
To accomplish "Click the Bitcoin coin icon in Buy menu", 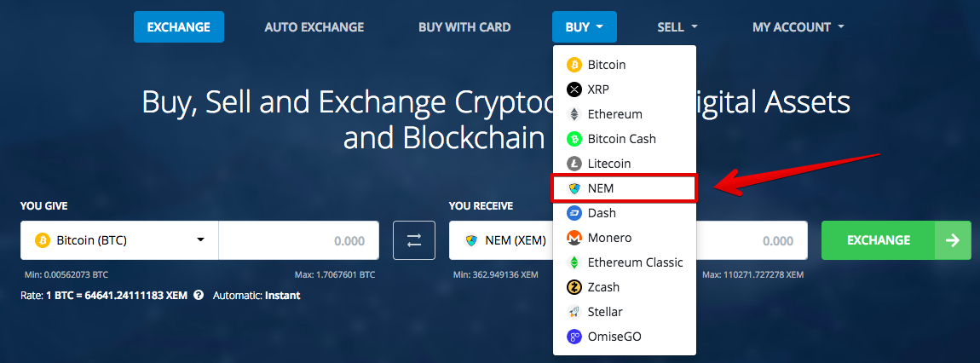I will pos(574,65).
